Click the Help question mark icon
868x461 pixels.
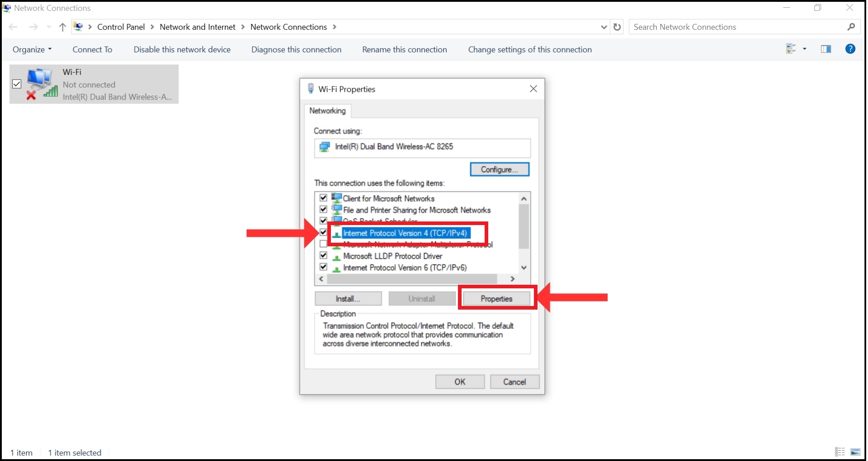point(850,49)
